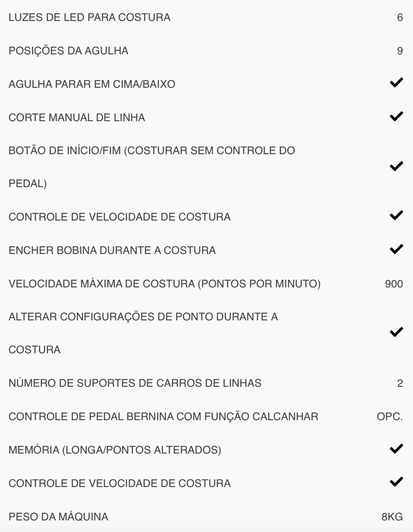Image resolution: width=413 pixels, height=532 pixels.
Task: Click the Posições da Agulha label
Action: pyautogui.click(x=68, y=51)
